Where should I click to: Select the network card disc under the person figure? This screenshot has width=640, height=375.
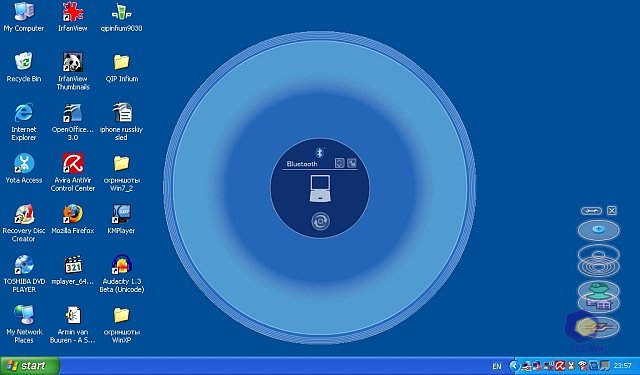pos(598,304)
